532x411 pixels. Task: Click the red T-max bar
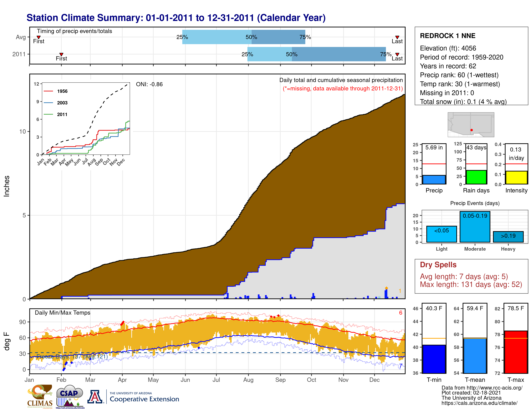pos(516,352)
